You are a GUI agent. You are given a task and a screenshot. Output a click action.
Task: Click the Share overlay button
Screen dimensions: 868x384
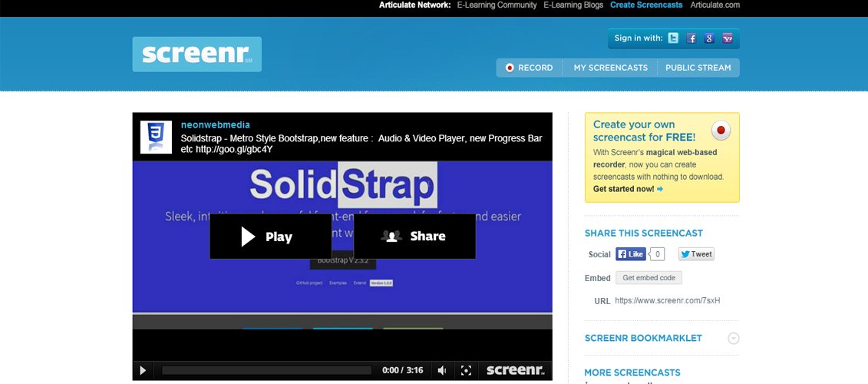[414, 237]
